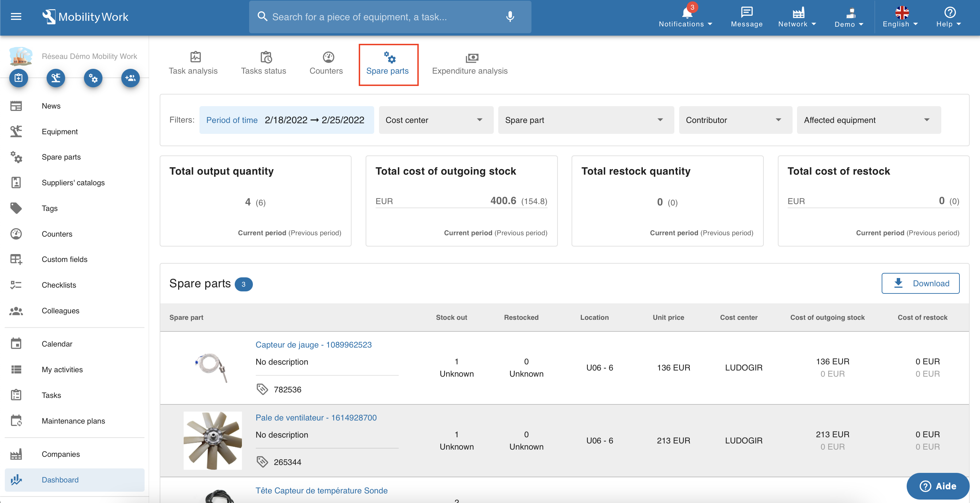
Task: Open Dashboard in sidebar
Action: (x=74, y=480)
